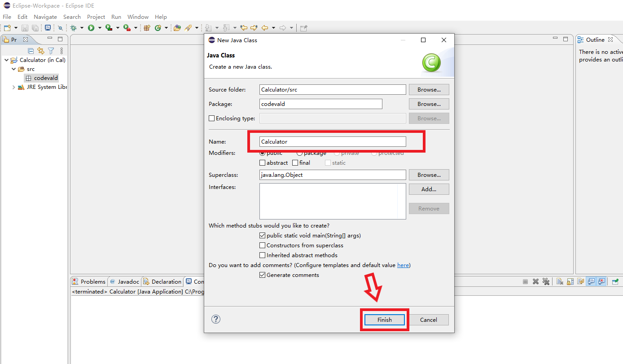Click the Save toolbar icon

click(25, 28)
